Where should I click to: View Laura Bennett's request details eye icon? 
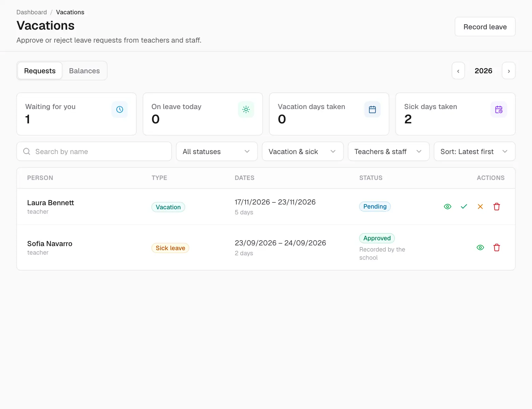[447, 207]
